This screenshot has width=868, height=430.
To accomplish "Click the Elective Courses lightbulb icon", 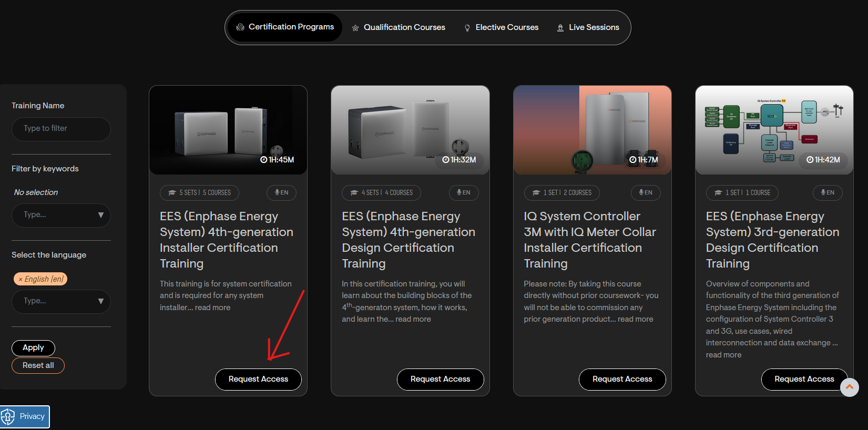I will (x=467, y=28).
